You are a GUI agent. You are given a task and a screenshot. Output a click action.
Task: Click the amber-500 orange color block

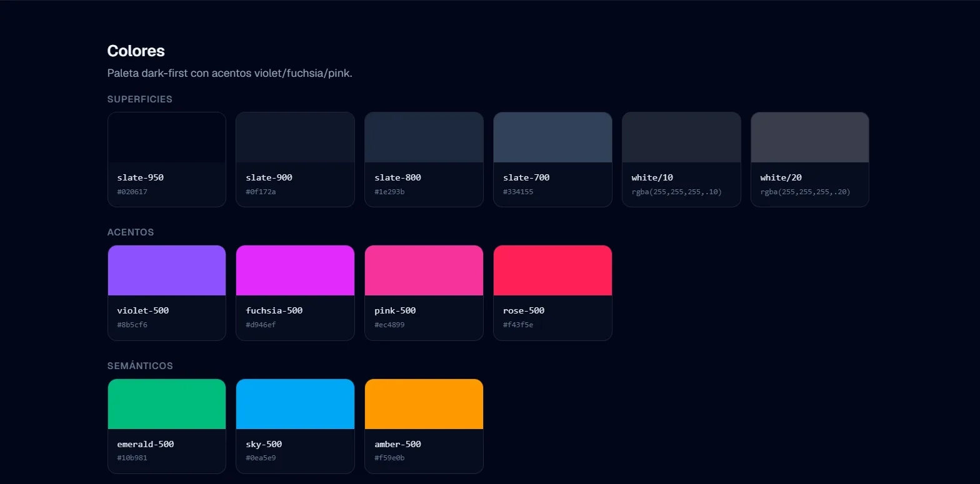click(x=424, y=404)
